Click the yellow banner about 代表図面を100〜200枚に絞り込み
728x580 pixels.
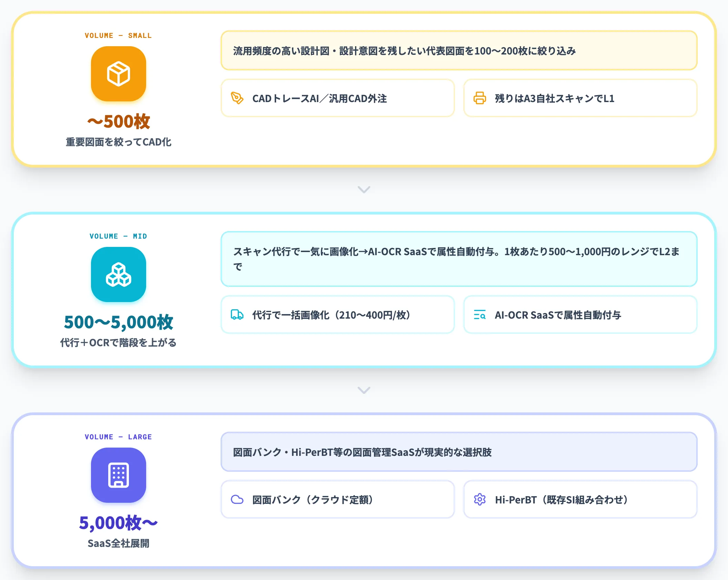coord(459,51)
